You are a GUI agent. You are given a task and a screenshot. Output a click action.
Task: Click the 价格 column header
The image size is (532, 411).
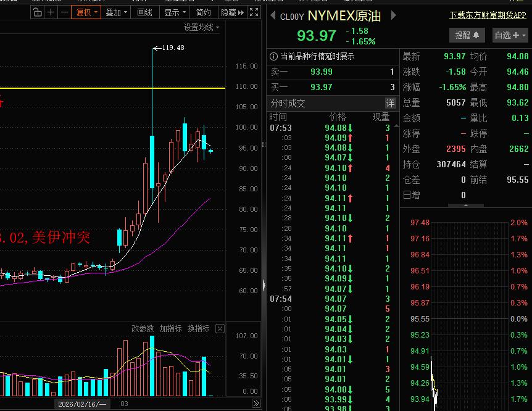coord(338,117)
